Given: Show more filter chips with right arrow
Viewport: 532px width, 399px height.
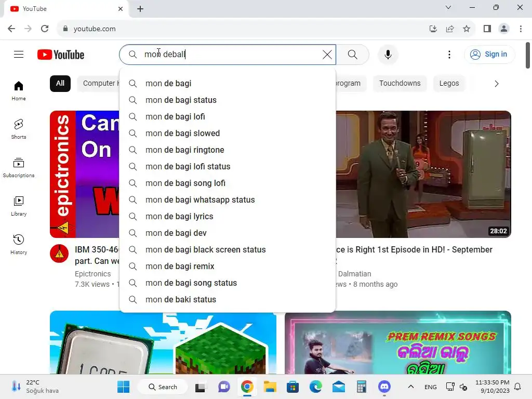Looking at the screenshot, I should pyautogui.click(x=496, y=84).
